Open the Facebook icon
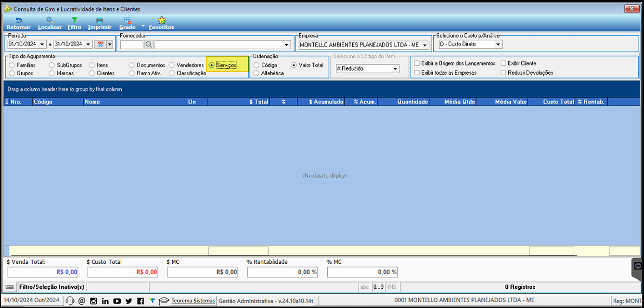644x308 pixels. pyautogui.click(x=141, y=301)
